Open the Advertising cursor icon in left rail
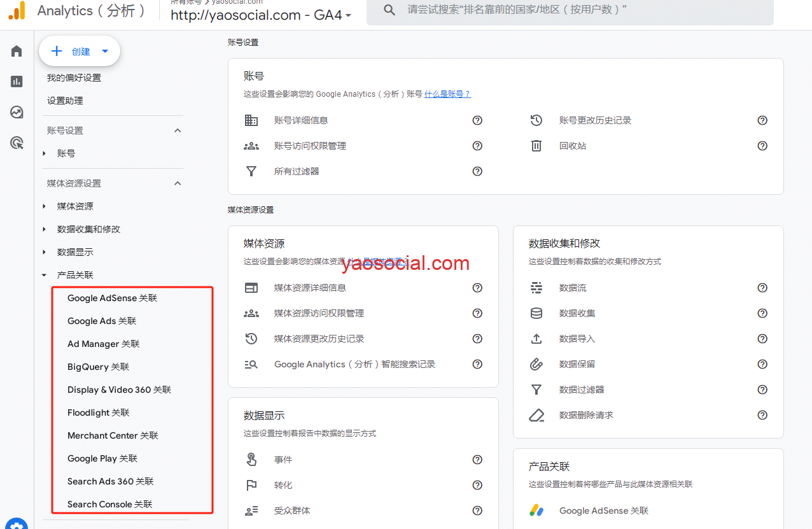Screen dimensions: 812x529 (17, 143)
